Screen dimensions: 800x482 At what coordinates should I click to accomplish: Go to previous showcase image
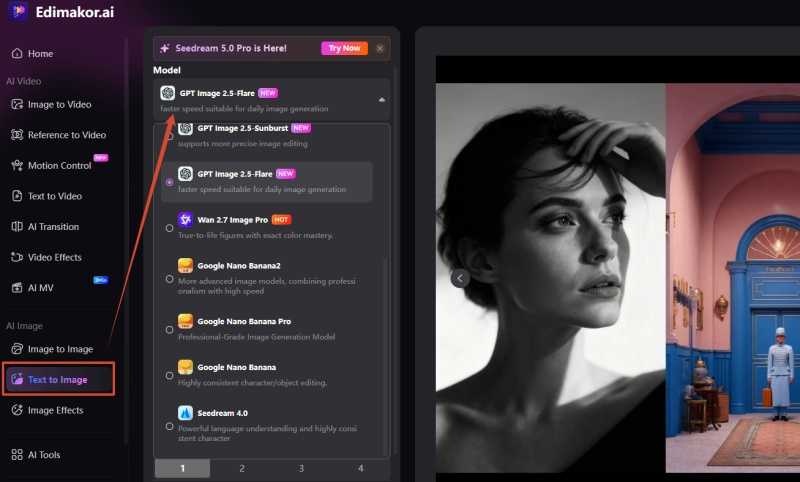pos(460,278)
